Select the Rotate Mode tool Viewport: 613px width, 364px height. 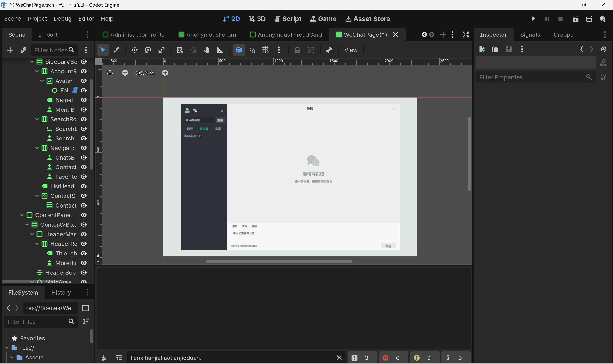[148, 50]
